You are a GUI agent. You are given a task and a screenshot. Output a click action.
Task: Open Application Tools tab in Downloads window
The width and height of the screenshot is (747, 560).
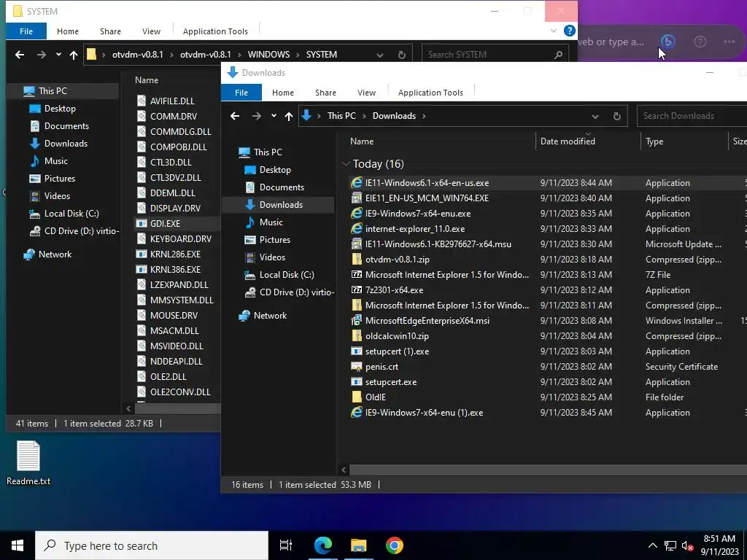(430, 93)
